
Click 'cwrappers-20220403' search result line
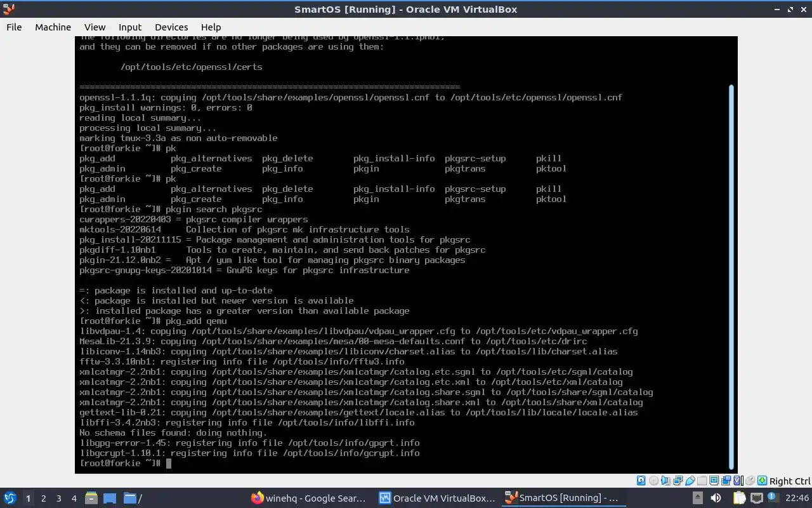coord(193,219)
